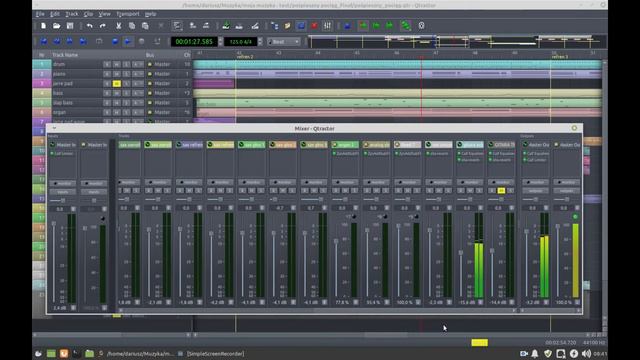Click the mixer window title chevron menu
This screenshot has height=360, width=640.
pos(54,128)
